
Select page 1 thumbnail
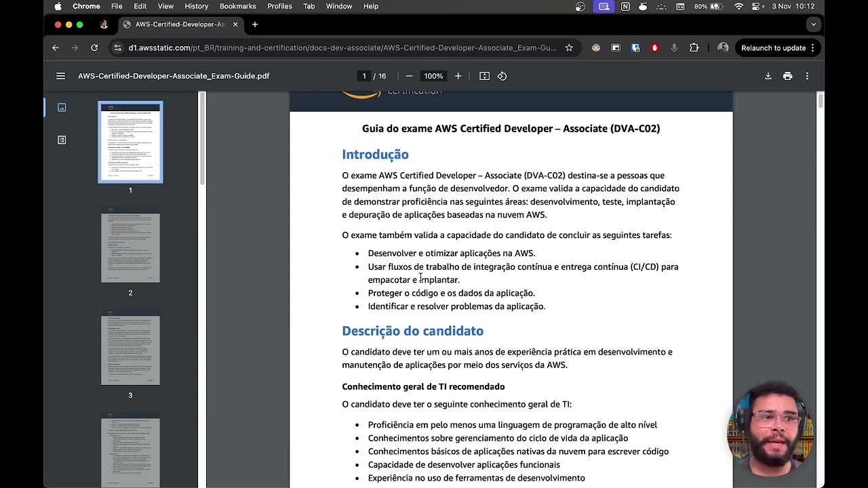(x=130, y=142)
